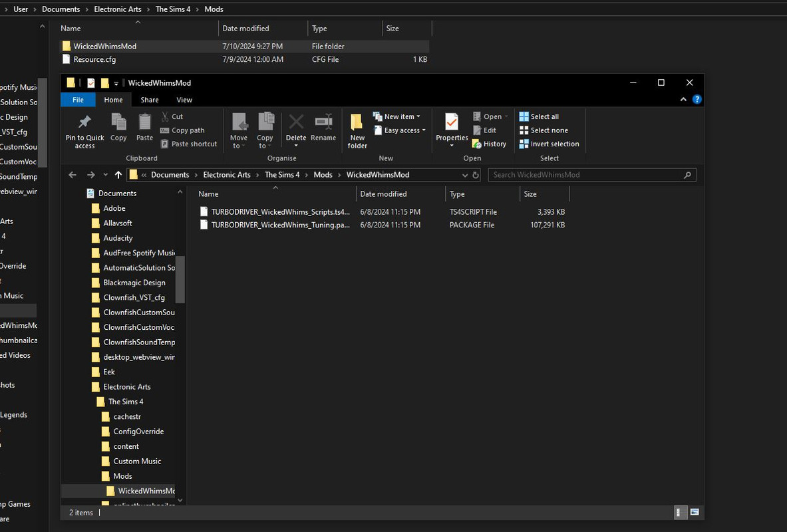Click the Properties quick access toolbar icon
Screen dimensions: 787x532
click(x=91, y=83)
